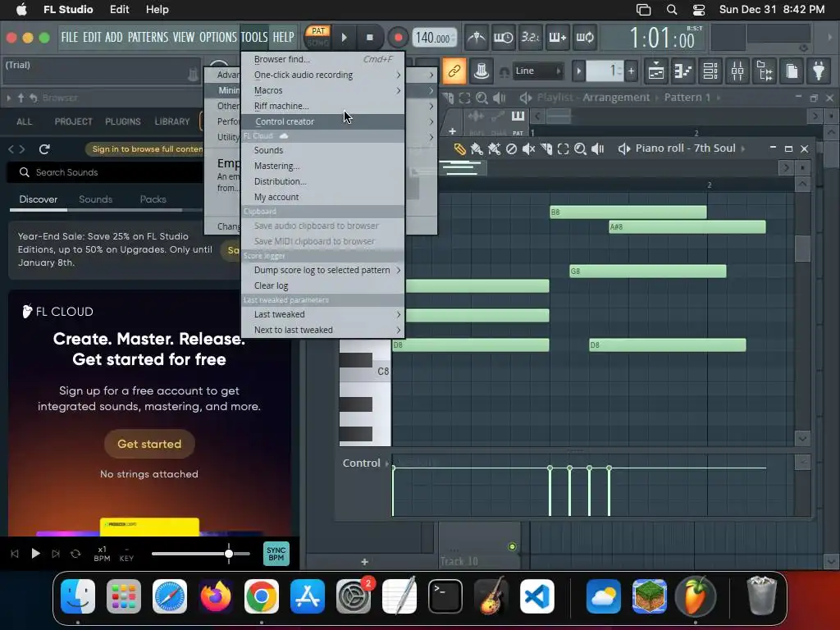840x630 pixels.
Task: Select the Mute tool in Piano roll
Action: point(529,149)
